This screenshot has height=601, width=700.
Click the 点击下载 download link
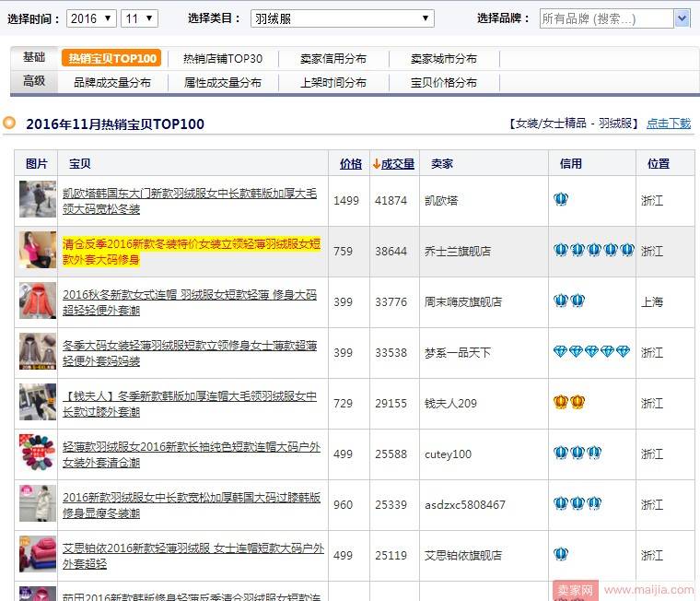pos(669,124)
